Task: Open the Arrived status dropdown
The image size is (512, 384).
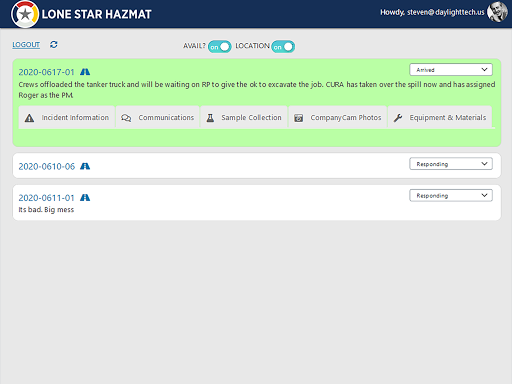Action: (x=451, y=70)
